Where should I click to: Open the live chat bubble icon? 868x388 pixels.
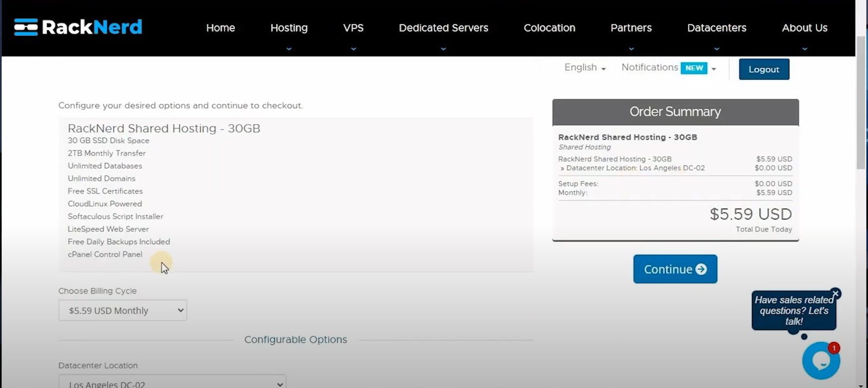tap(821, 360)
